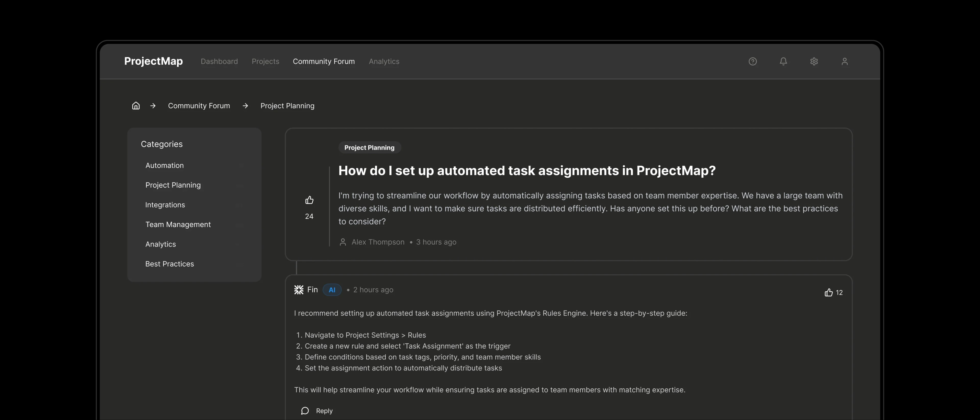
Task: Click Community Forum breadcrumb link
Action: coord(199,106)
